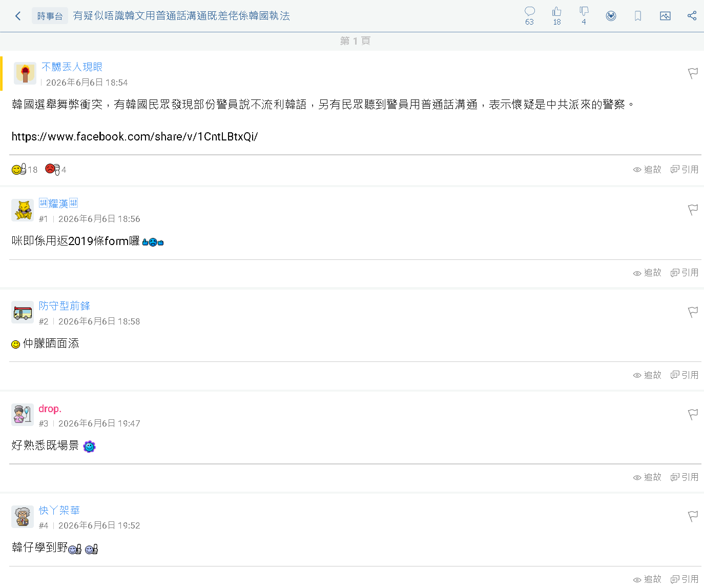
Task: Bookmark this thread
Action: click(x=638, y=16)
